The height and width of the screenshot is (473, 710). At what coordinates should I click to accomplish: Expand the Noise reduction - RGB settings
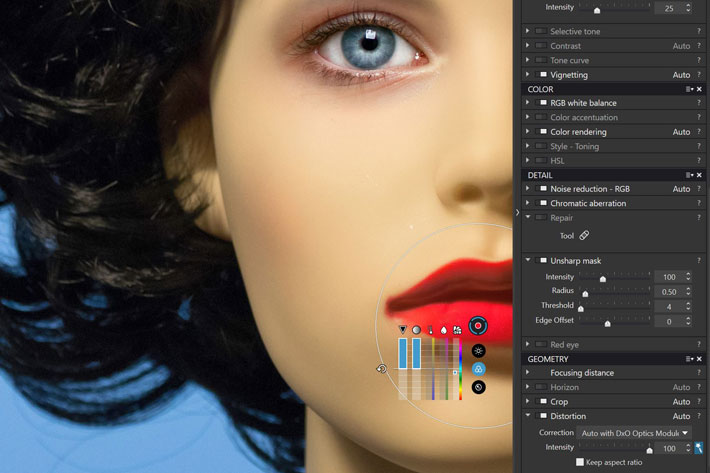528,189
